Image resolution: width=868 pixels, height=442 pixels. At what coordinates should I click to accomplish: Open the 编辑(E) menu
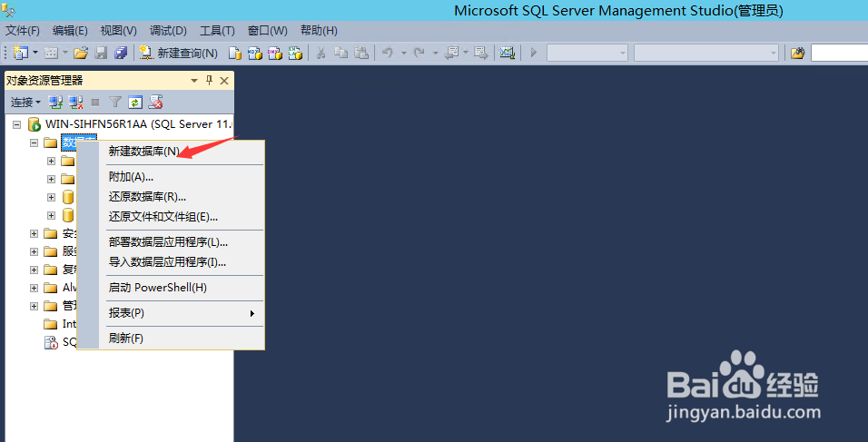click(x=70, y=31)
